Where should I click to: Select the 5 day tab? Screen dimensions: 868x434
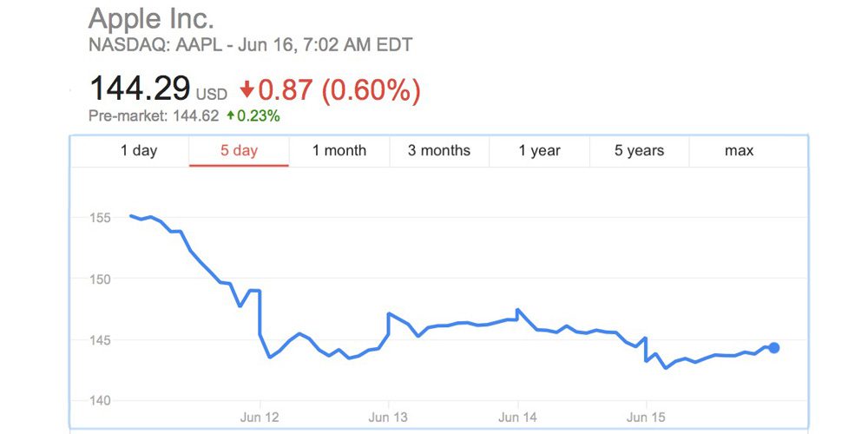239,151
